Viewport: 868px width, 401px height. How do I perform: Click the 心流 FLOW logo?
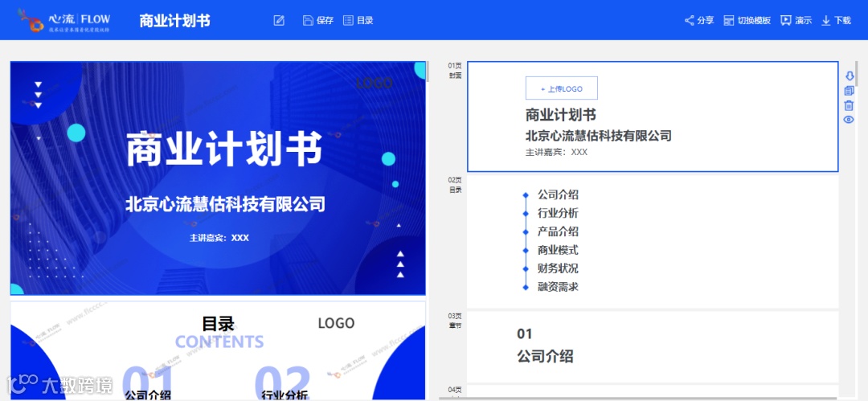tap(63, 21)
